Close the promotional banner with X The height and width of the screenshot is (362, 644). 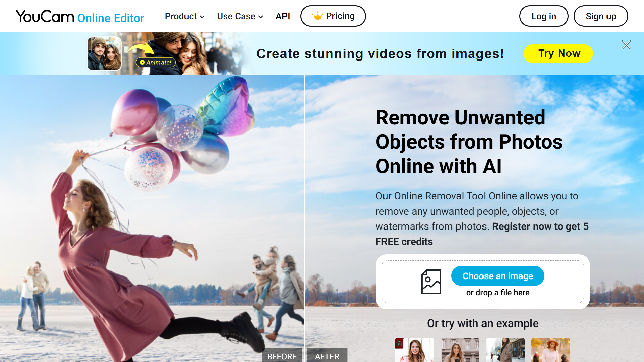(626, 45)
